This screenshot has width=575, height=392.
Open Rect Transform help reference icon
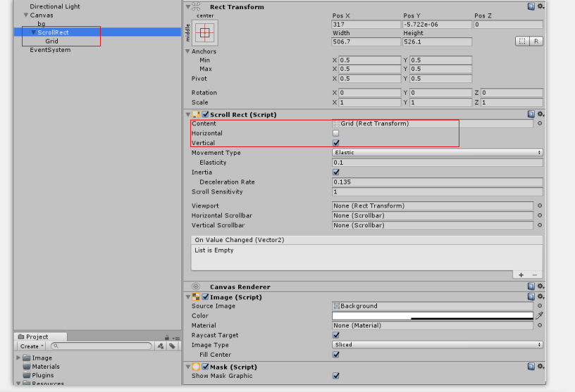(531, 6)
